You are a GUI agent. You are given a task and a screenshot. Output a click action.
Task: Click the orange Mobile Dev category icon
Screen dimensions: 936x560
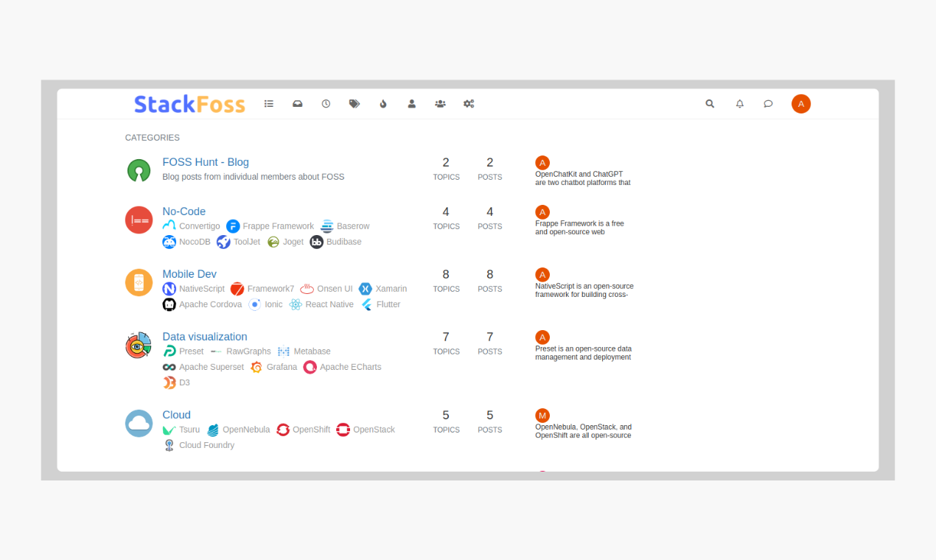(x=139, y=282)
